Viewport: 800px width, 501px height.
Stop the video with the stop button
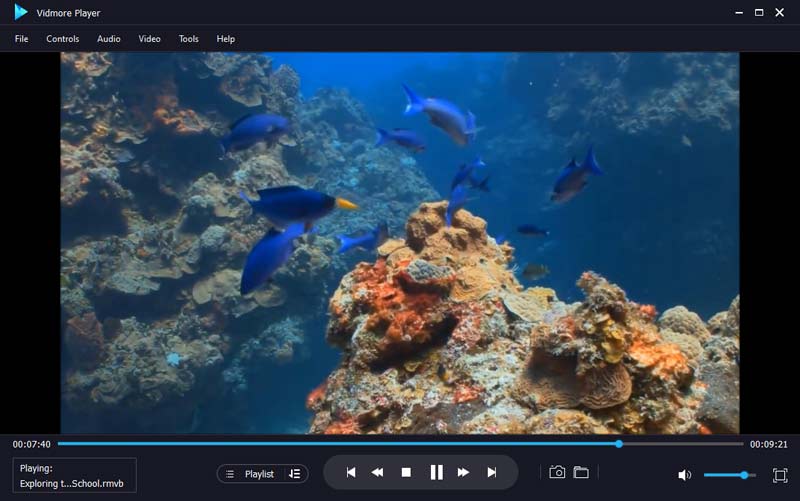(x=406, y=473)
